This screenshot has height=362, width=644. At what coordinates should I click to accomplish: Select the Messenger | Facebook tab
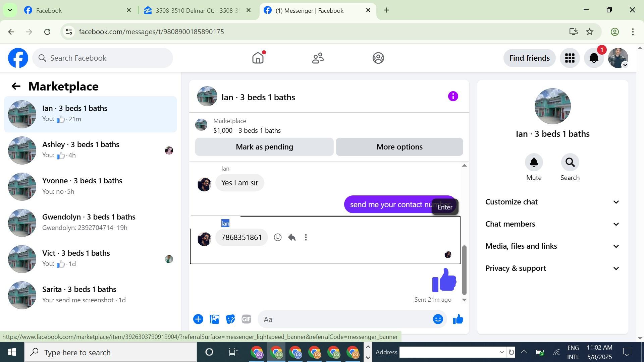pos(318,10)
